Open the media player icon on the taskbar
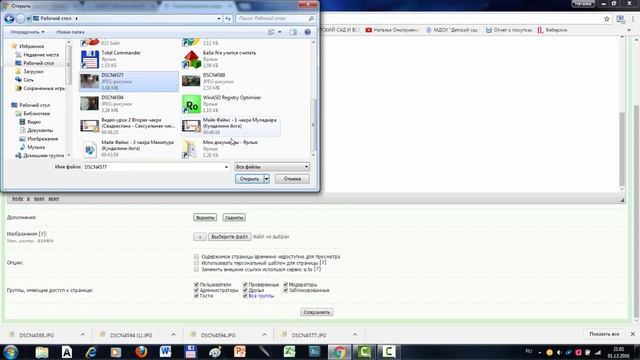640x360 pixels. click(116, 352)
